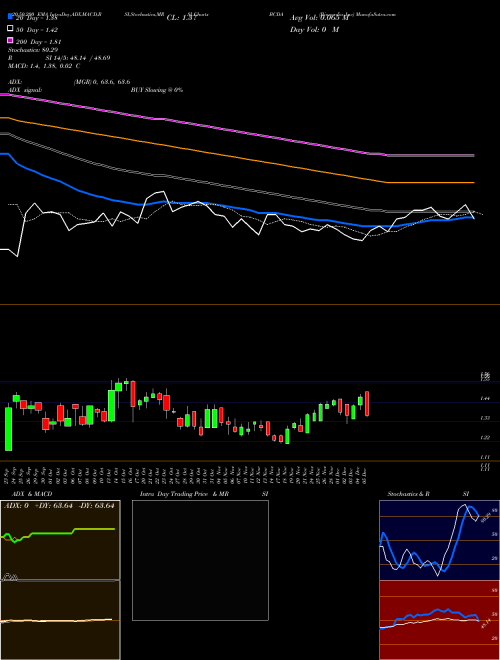
Task: Click the blue 20 Day EMA legend swatch
Action: [x=11, y=16]
